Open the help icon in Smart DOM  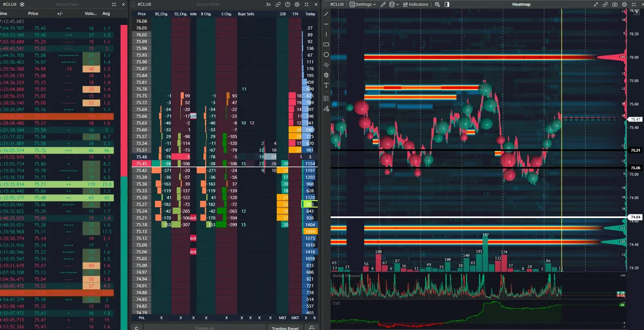[287, 4]
